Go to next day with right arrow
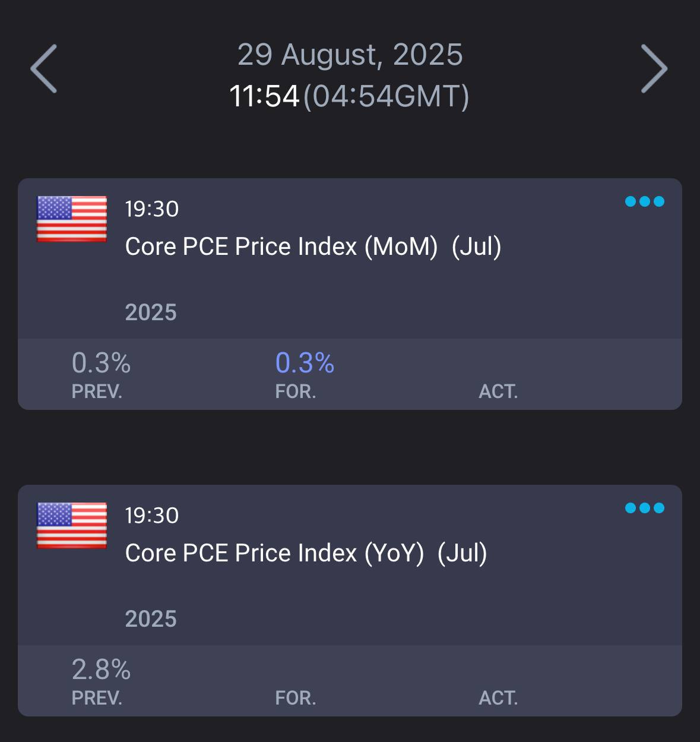The image size is (700, 742). tap(654, 69)
